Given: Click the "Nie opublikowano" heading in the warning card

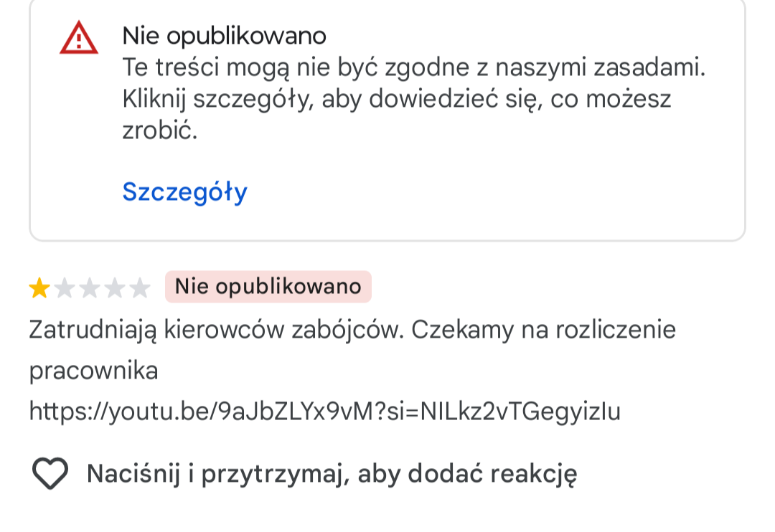Looking at the screenshot, I should click(224, 35).
